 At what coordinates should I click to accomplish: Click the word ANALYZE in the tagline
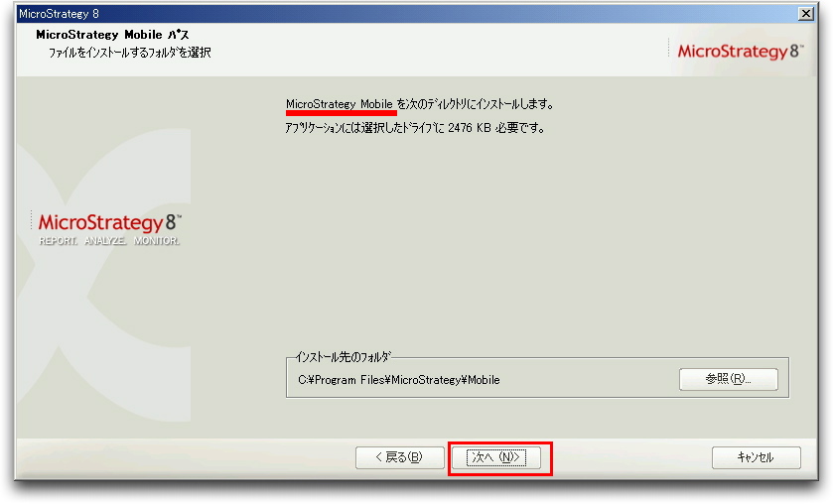pos(105,241)
